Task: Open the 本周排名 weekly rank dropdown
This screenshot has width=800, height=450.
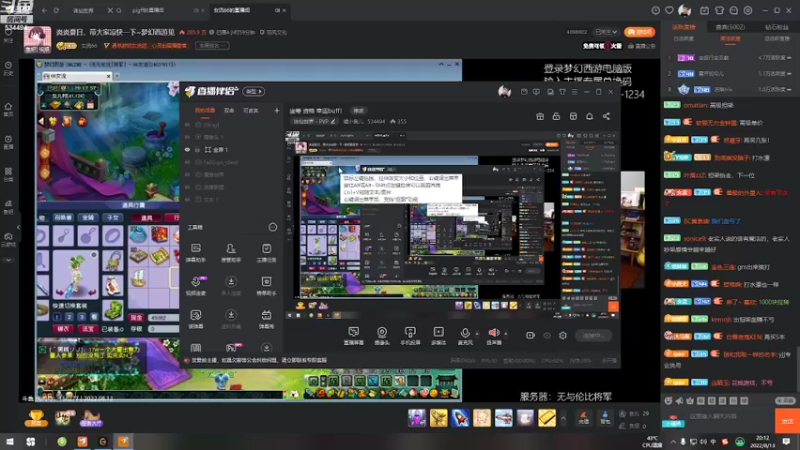Action: pos(212,46)
